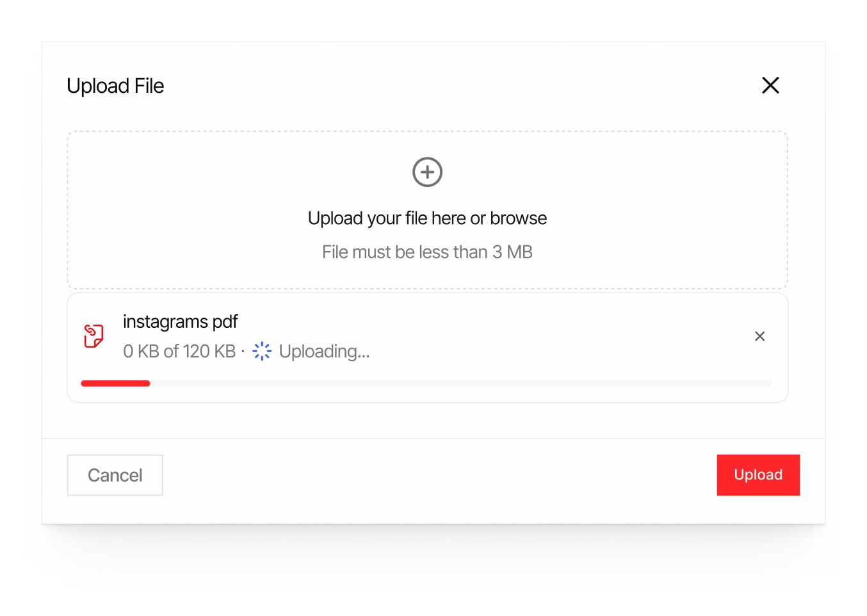Click the '0 KB of 120 KB' size text
Viewport: 867px width, 616px height.
179,352
